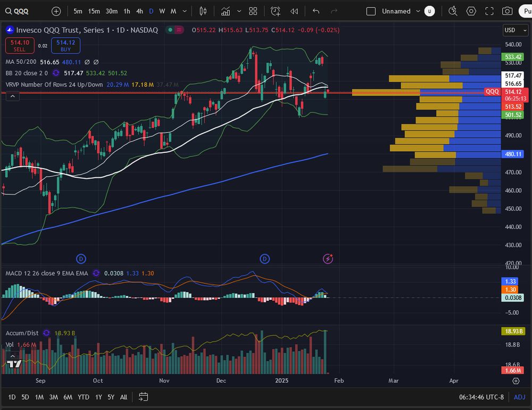Click the green market status dot
This screenshot has height=410, width=532.
point(170,30)
